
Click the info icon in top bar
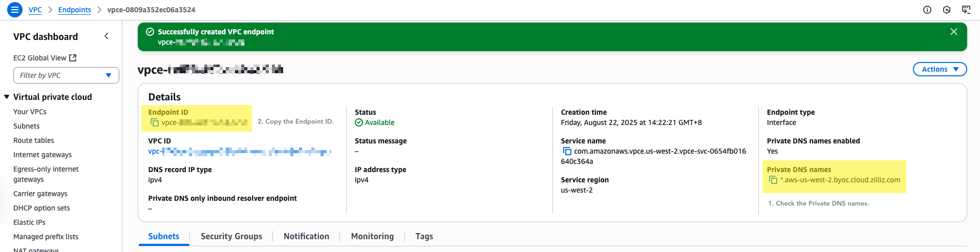click(927, 10)
